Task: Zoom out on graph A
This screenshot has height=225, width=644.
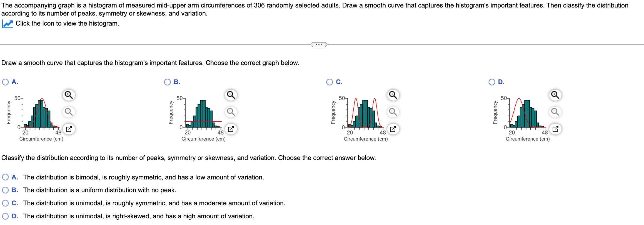Action: [69, 112]
